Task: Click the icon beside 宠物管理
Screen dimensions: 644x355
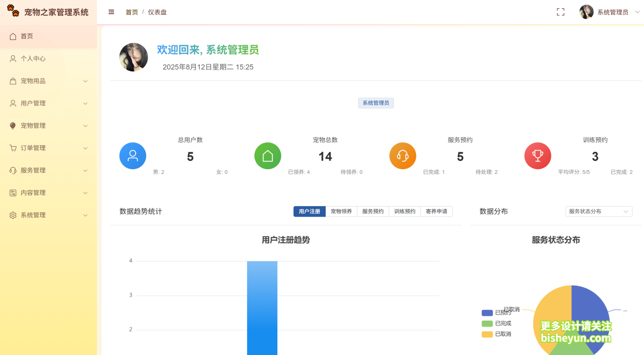Action: tap(13, 126)
